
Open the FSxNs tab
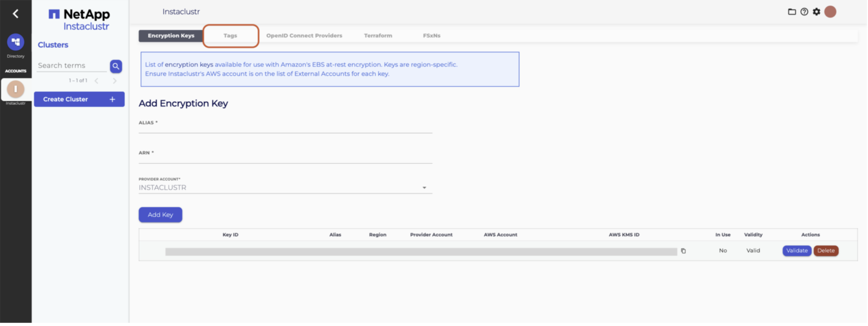(x=431, y=36)
